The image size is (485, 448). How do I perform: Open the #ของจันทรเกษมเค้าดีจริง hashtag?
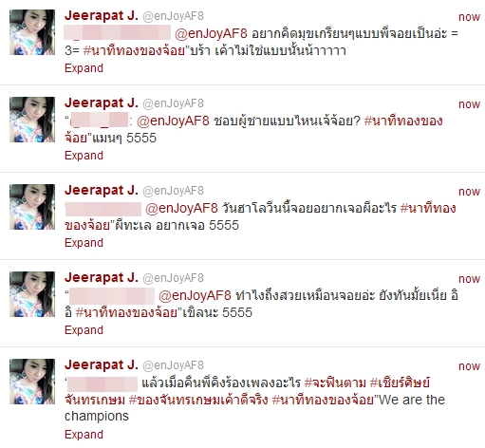click(198, 400)
